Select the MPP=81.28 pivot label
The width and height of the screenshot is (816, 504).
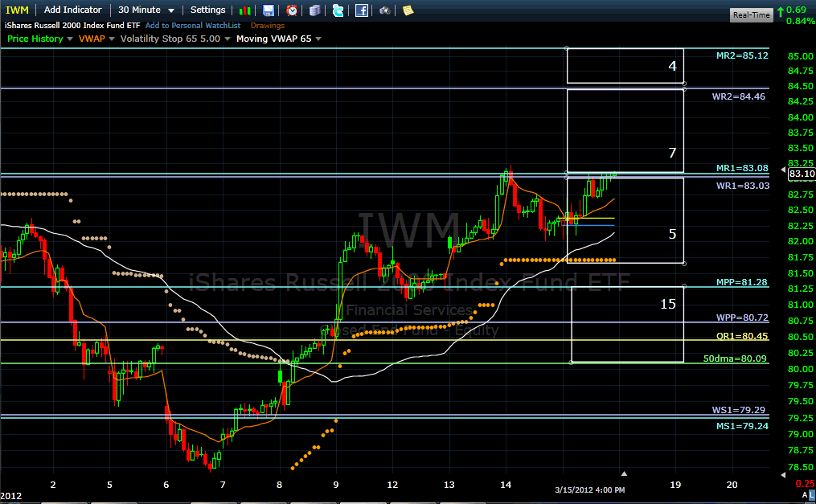[x=741, y=282]
